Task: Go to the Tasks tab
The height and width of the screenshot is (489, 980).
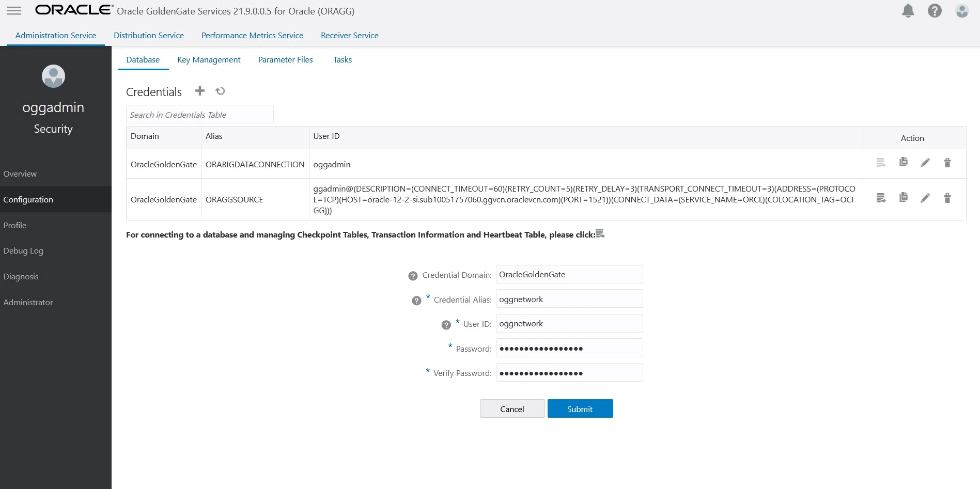Action: [343, 60]
